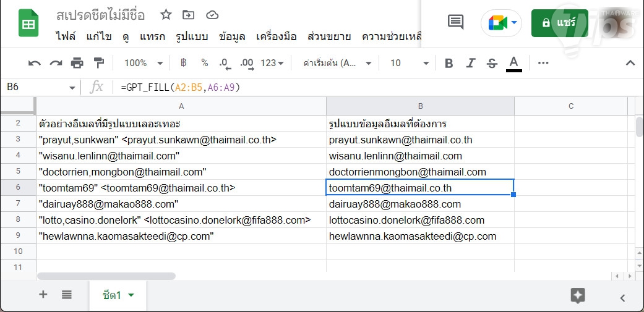Viewport: 644px width, 312px height.
Task: Open zoom 100% dropdown
Action: tap(144, 63)
